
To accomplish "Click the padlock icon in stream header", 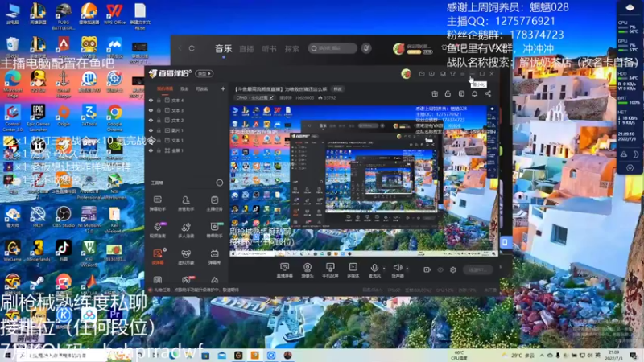I will click(x=448, y=94).
